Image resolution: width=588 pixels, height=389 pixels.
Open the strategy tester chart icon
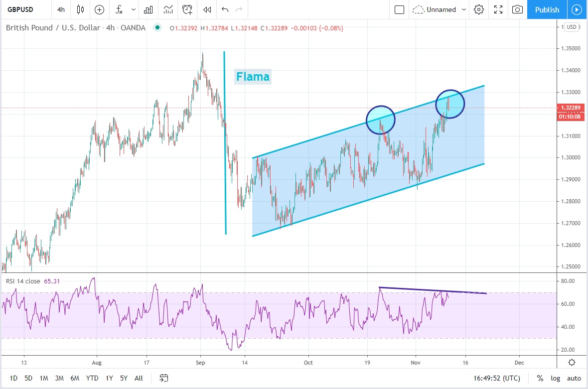pyautogui.click(x=168, y=9)
